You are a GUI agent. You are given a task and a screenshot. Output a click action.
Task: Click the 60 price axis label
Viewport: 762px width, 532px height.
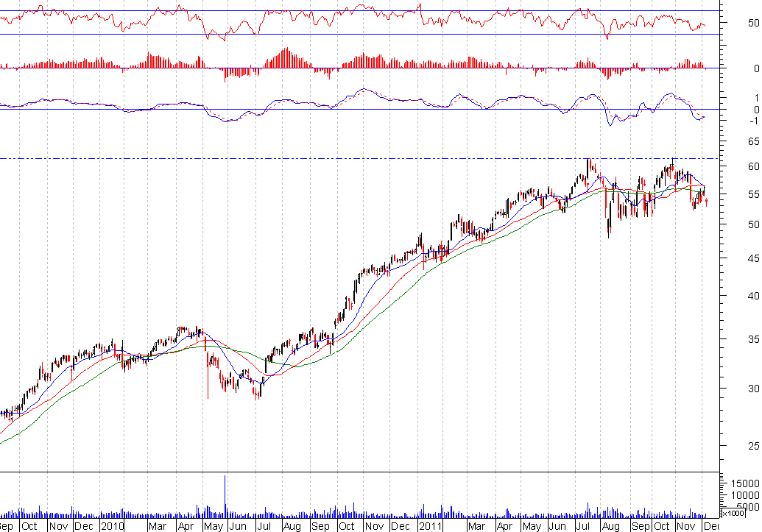click(x=754, y=166)
